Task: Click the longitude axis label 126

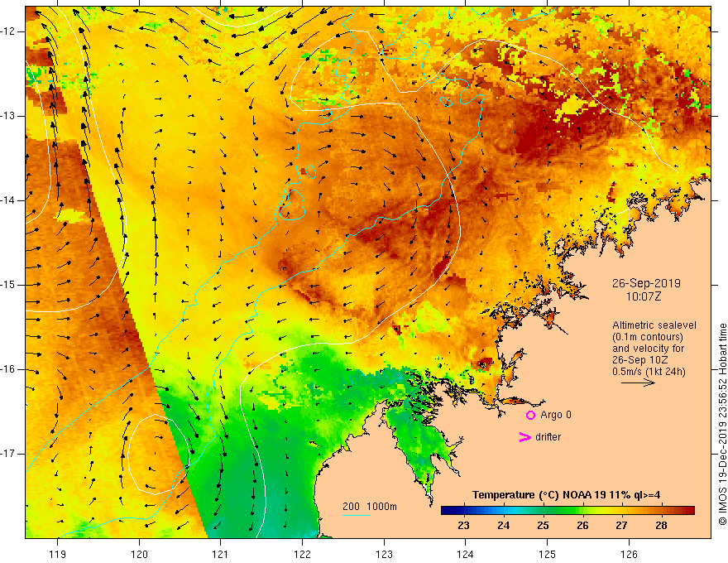Action: point(629,554)
